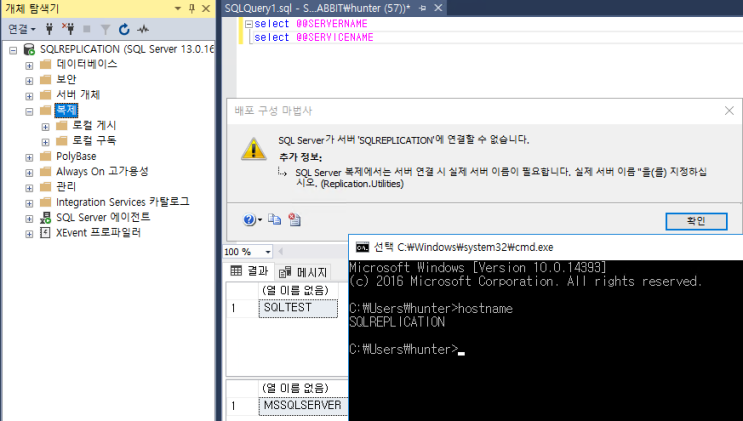
Task: Open the 연결 dropdown in Object Explorer
Action: [22, 29]
